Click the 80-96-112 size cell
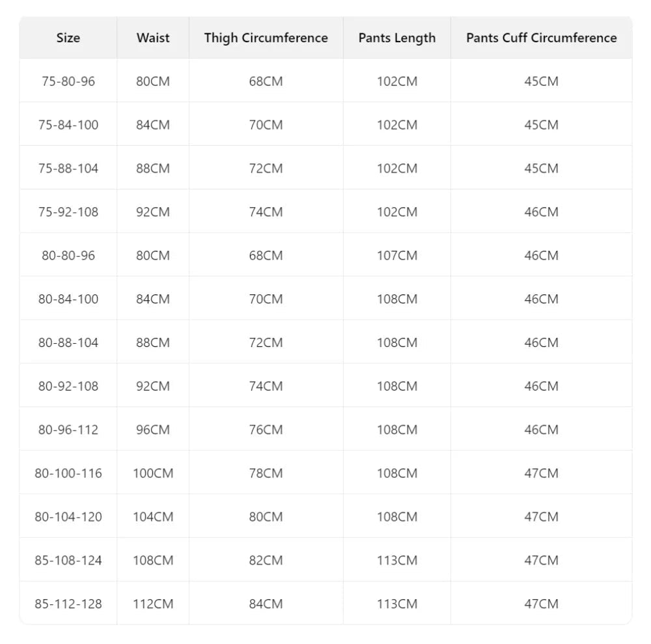The width and height of the screenshot is (651, 644). coord(68,430)
